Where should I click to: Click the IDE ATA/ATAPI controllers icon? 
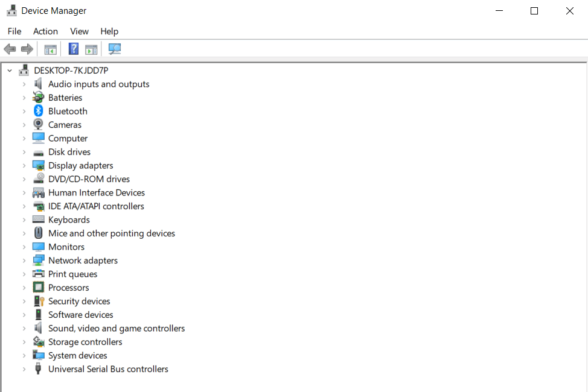click(x=38, y=206)
